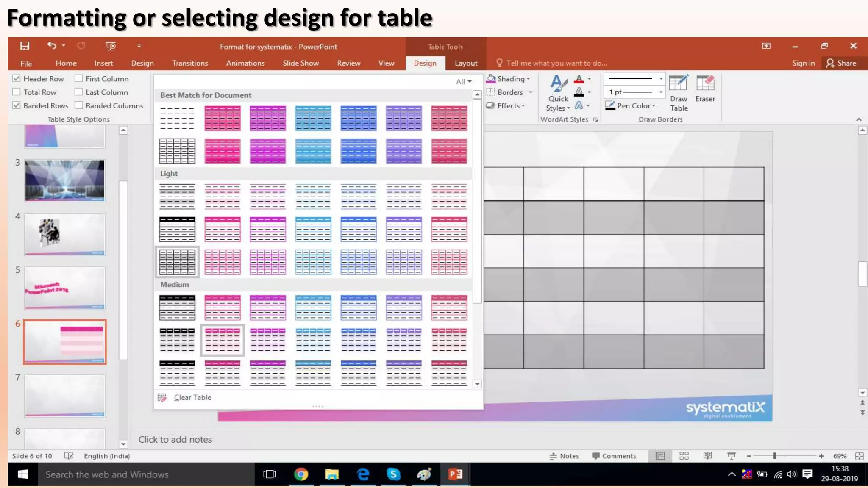Image resolution: width=868 pixels, height=488 pixels.
Task: Enable the Last Column checkbox
Action: point(79,92)
